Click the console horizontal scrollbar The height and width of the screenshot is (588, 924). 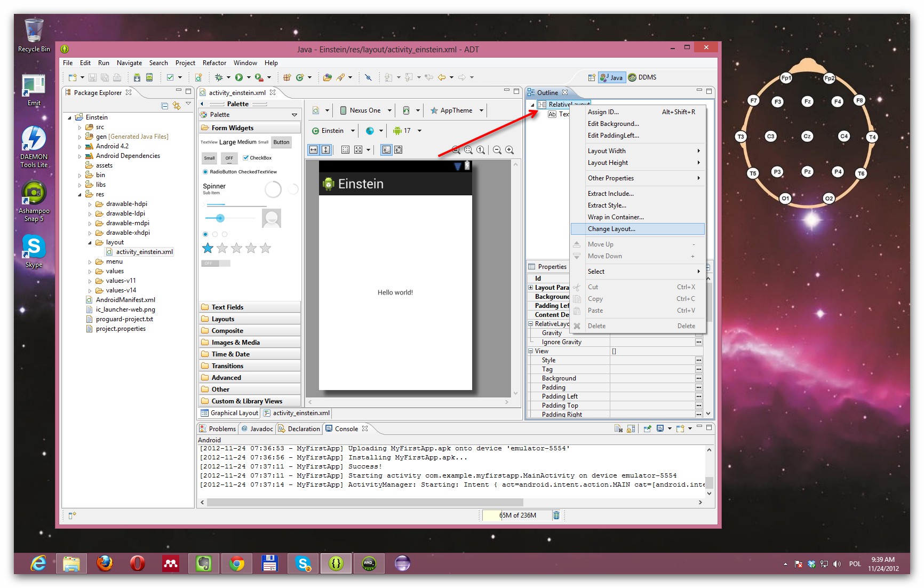point(365,502)
